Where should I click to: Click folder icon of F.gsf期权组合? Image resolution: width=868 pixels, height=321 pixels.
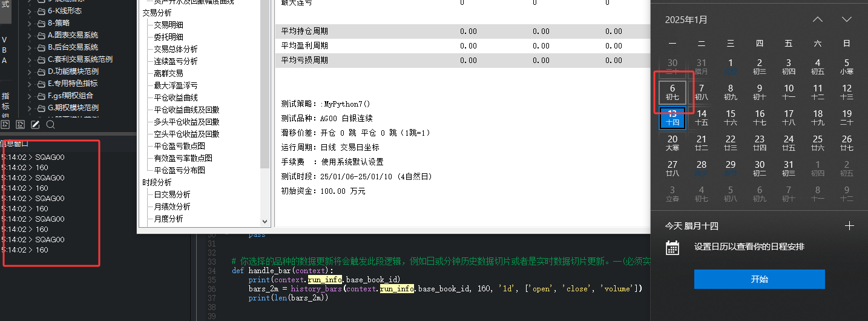(x=41, y=95)
